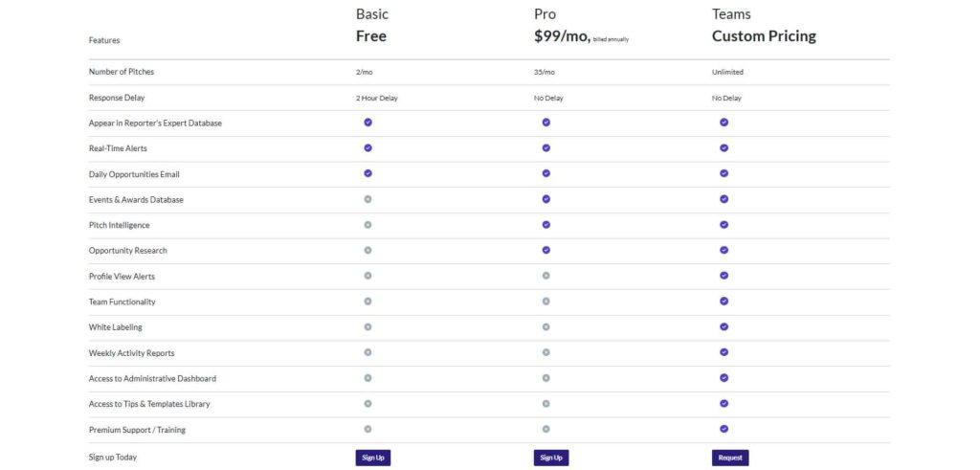Click Basic unavailable icon for Events & Awards Database
The image size is (980, 470).
coord(367,199)
